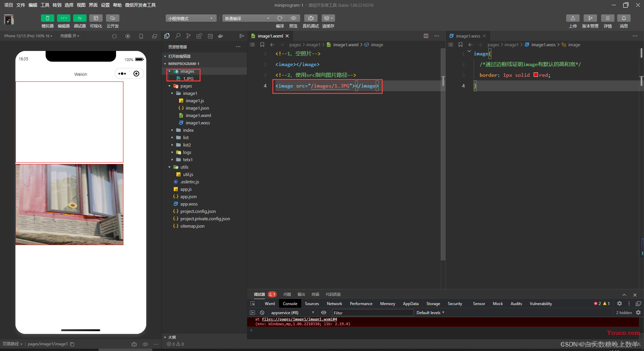Open image1.js file
Viewport: 644px width, 351px height.
coord(195,101)
